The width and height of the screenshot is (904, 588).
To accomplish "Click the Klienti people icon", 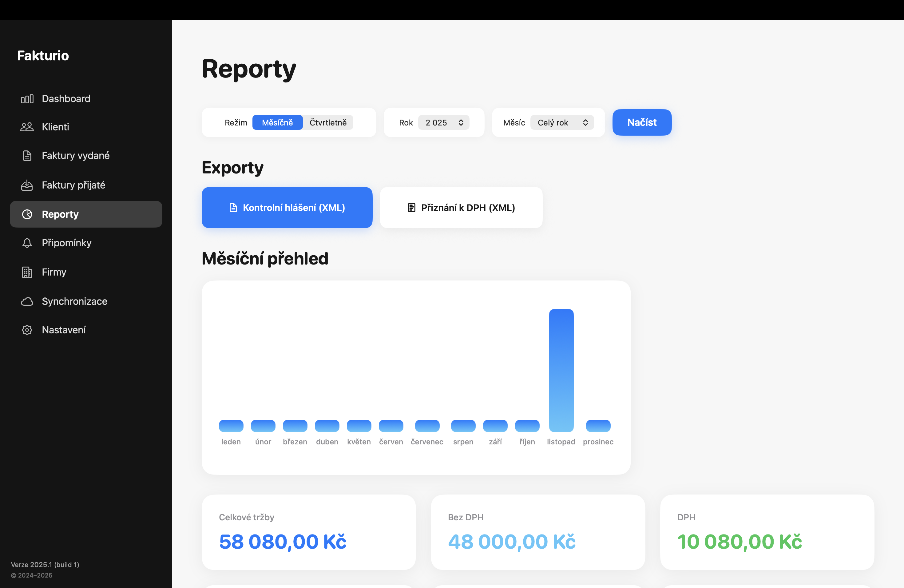I will coord(27,126).
